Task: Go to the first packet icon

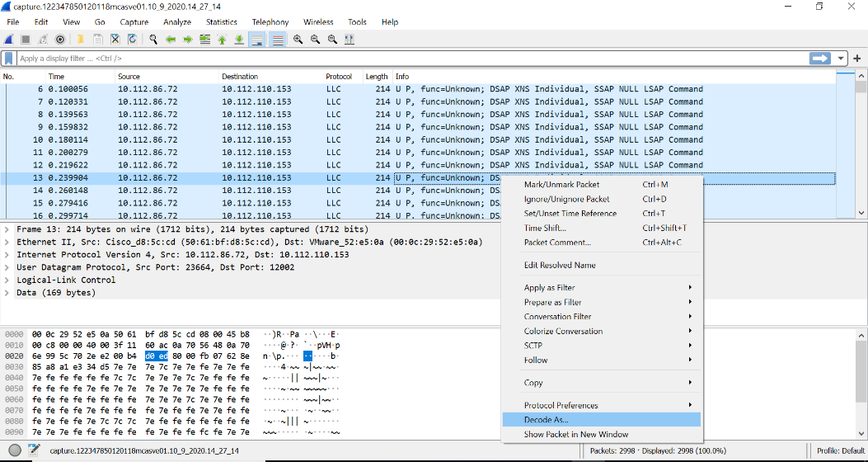Action: point(223,39)
